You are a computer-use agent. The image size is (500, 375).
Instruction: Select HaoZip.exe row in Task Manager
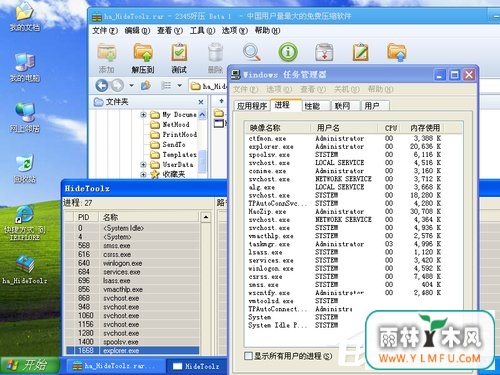coord(345,211)
